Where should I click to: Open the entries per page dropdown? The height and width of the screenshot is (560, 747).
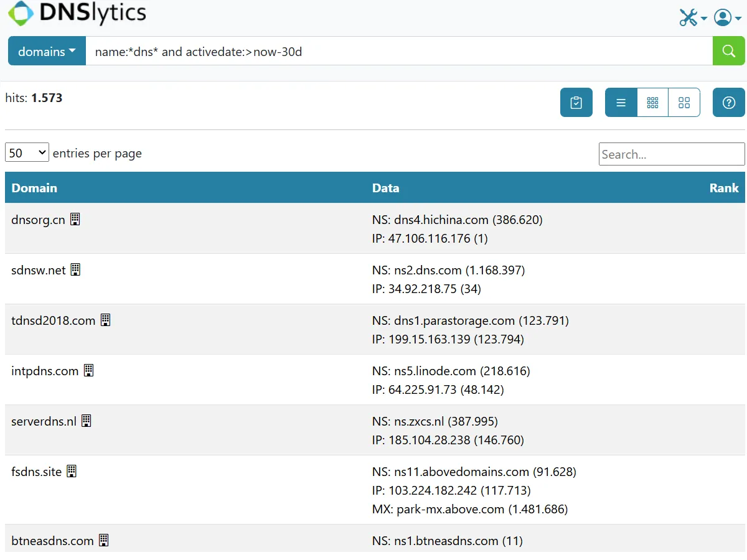[x=27, y=153]
